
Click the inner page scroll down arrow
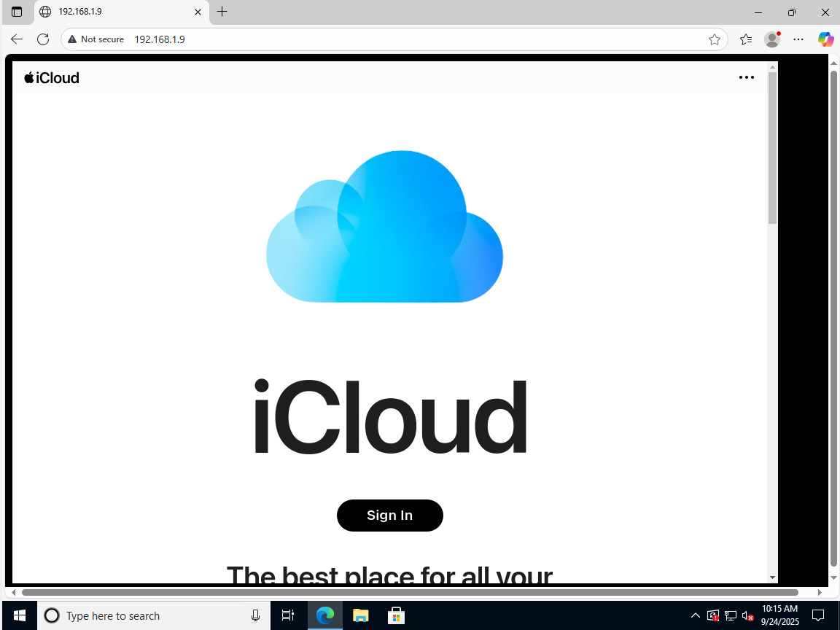tap(772, 577)
